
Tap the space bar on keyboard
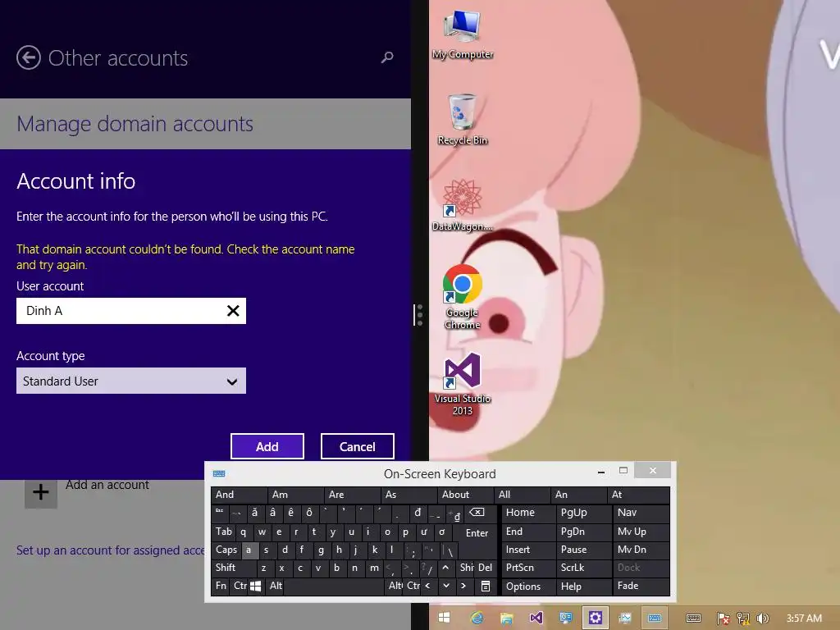(x=334, y=586)
